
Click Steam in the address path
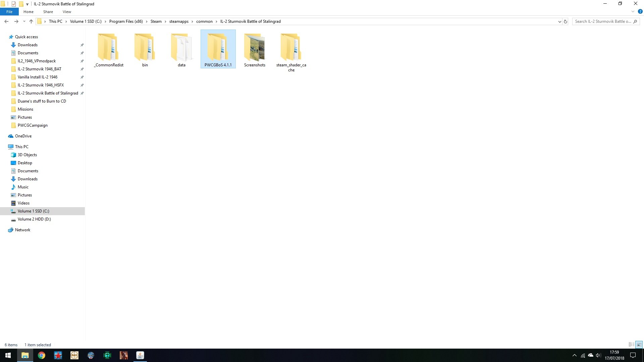pyautogui.click(x=156, y=21)
